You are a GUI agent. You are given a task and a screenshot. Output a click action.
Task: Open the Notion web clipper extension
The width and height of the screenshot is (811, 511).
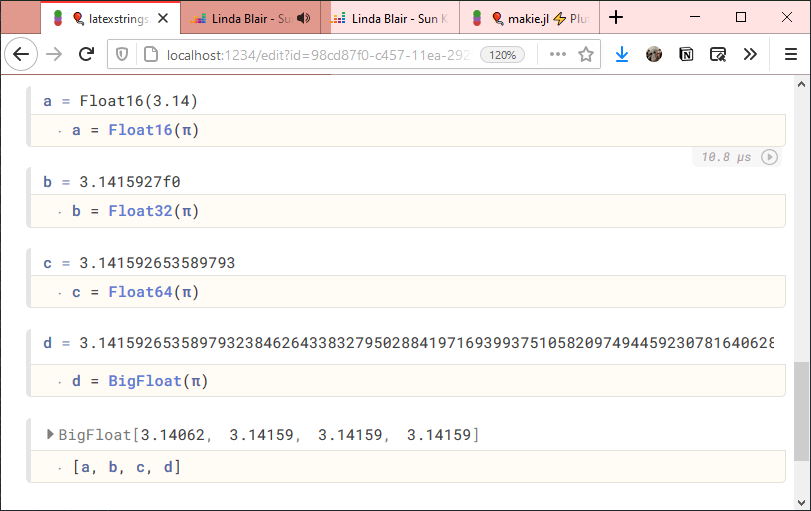(686, 54)
